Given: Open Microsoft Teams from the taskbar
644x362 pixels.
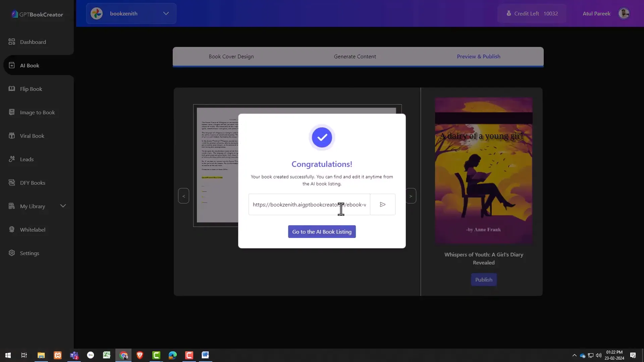Looking at the screenshot, I should [x=74, y=355].
